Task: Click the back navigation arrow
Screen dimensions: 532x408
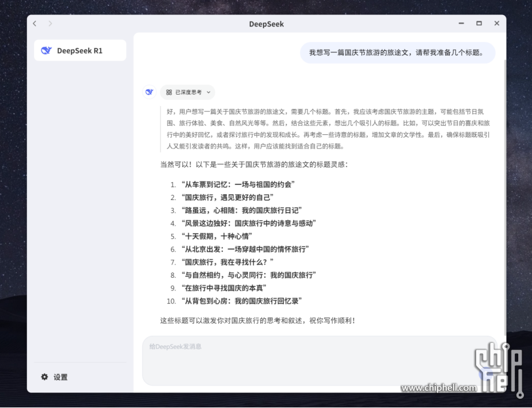Action: [35, 24]
